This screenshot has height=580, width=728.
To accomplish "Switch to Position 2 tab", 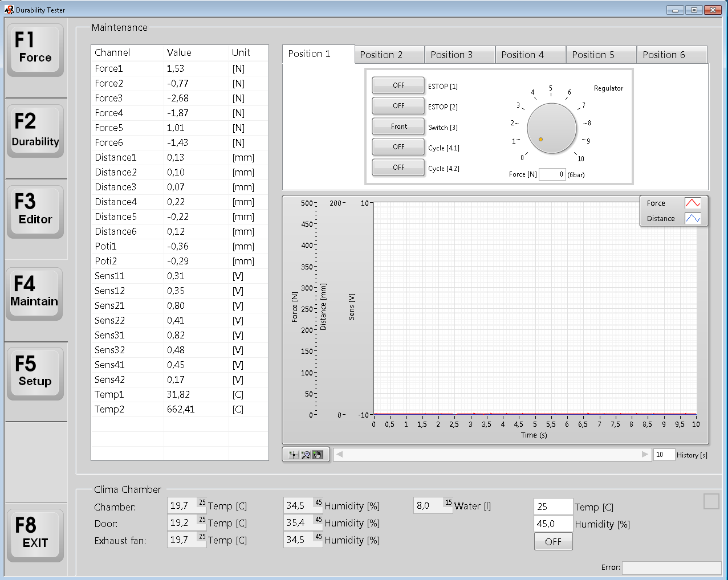I will point(389,55).
